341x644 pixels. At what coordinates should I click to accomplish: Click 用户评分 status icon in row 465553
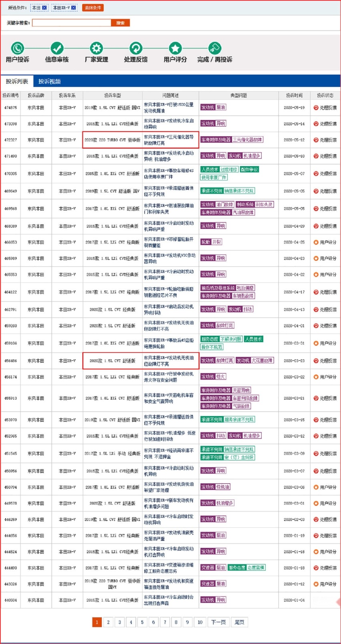click(316, 275)
